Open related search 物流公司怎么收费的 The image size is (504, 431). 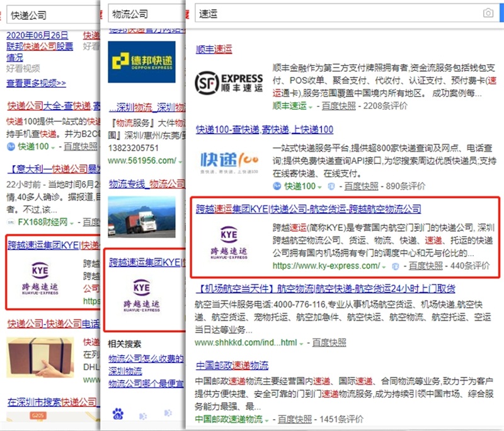pos(146,359)
